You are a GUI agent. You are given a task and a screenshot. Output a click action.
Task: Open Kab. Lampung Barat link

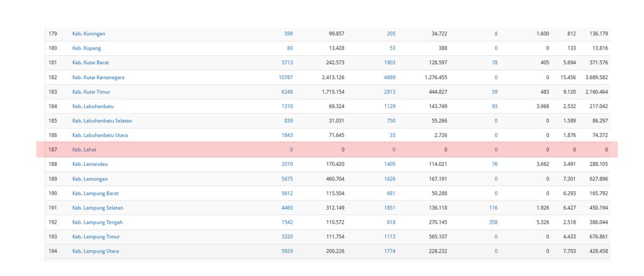pos(95,193)
